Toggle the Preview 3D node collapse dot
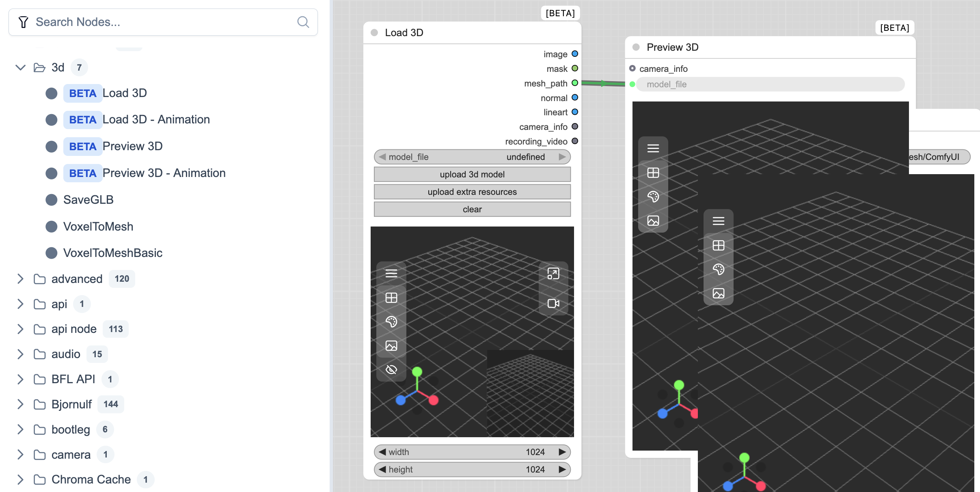 636,47
